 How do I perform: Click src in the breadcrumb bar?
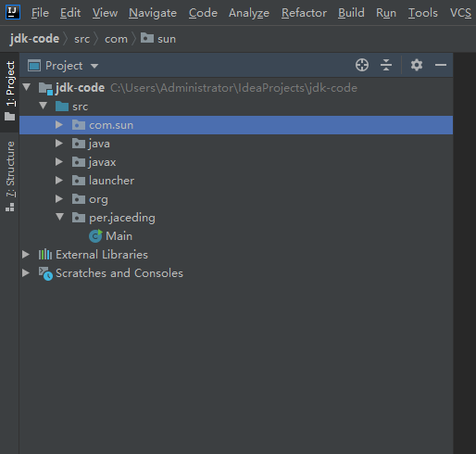coord(81,39)
